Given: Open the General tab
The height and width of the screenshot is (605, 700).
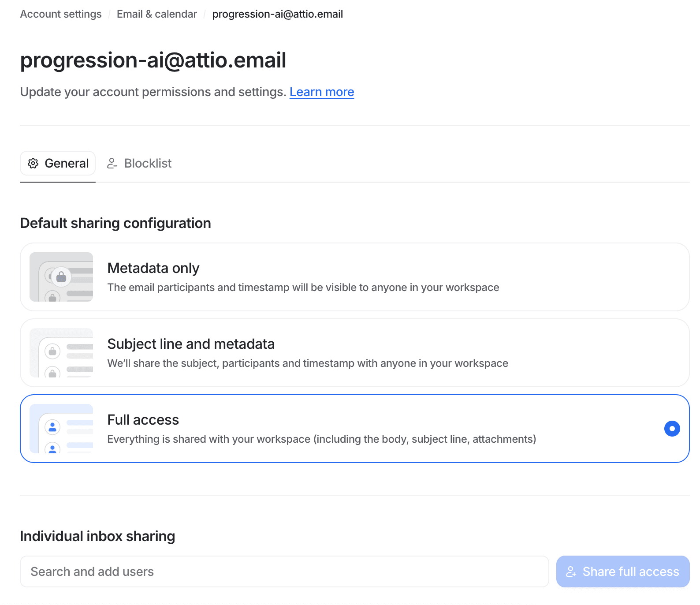Looking at the screenshot, I should click(58, 163).
